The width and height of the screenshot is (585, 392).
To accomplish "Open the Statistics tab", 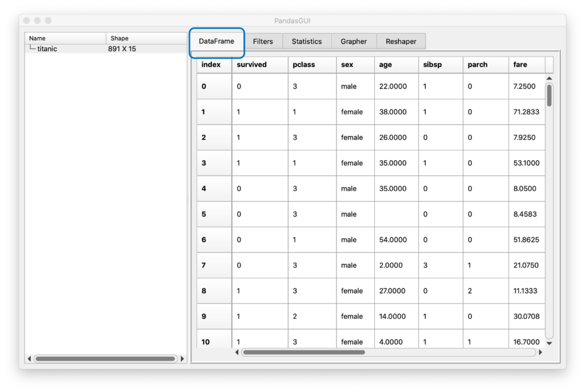I will coord(307,41).
